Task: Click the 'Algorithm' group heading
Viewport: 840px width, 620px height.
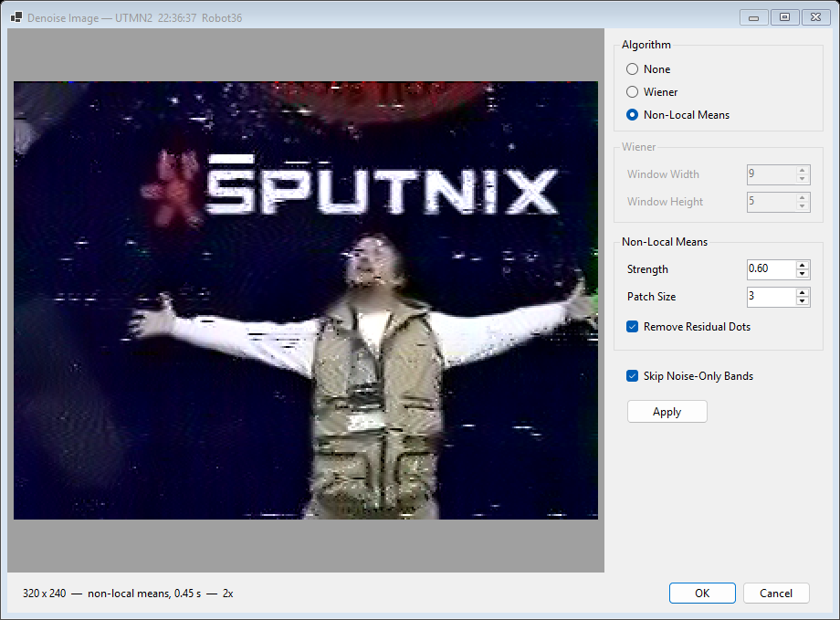Action: [x=646, y=45]
